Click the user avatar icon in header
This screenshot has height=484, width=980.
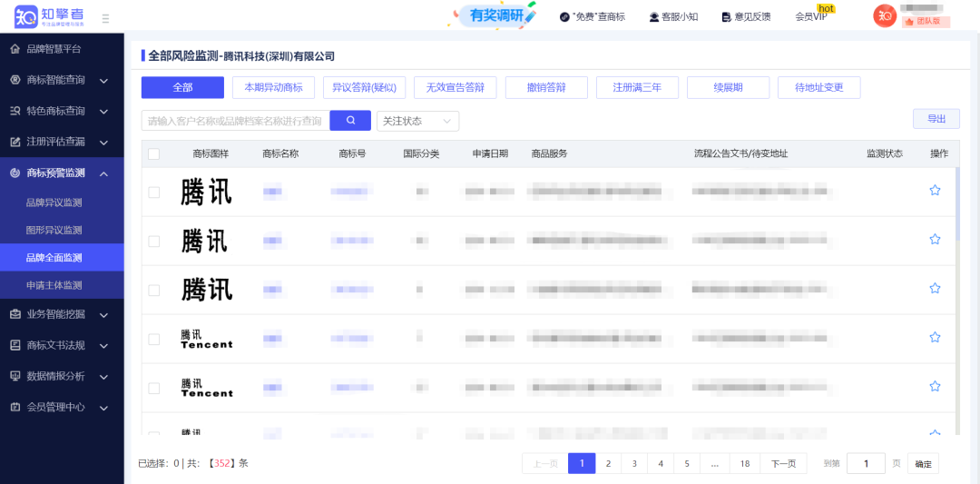coord(885,16)
